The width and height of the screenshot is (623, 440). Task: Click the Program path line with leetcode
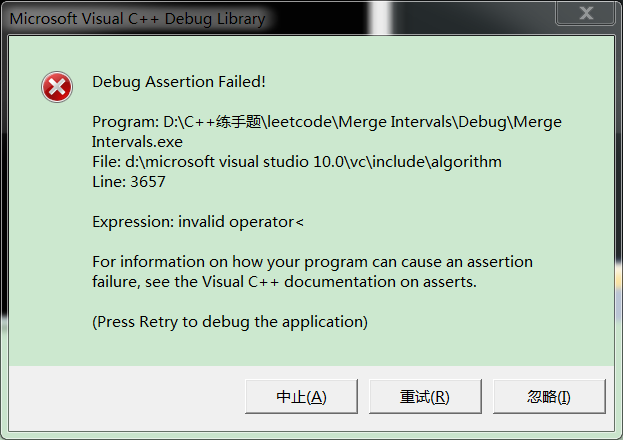click(327, 122)
